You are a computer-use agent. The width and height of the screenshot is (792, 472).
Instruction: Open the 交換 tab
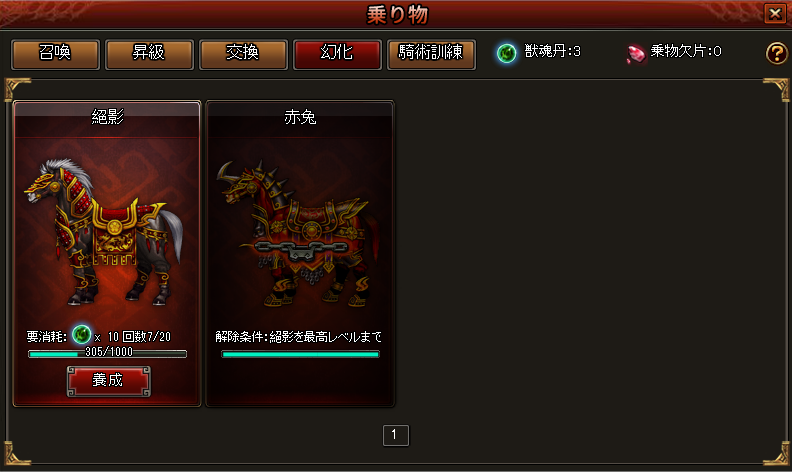243,54
